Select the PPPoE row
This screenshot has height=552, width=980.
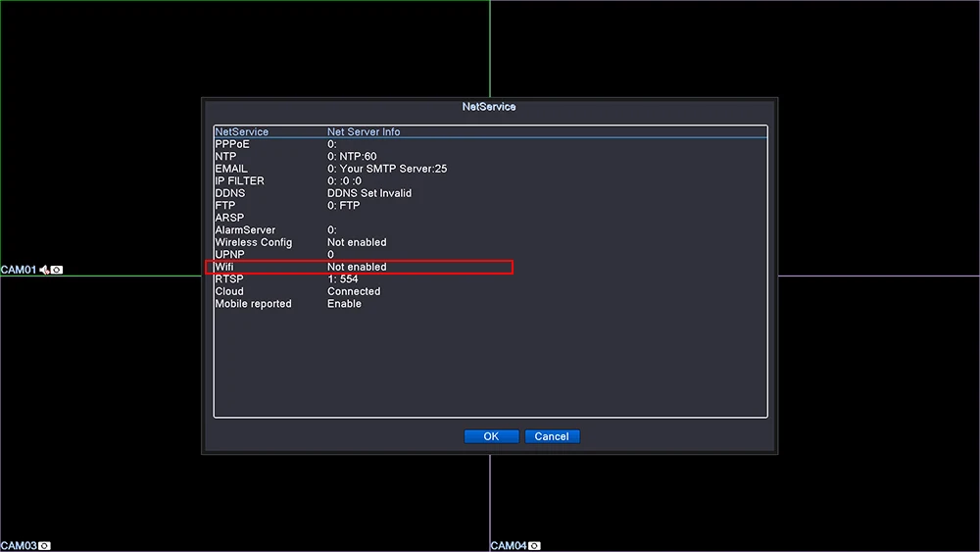(x=491, y=144)
